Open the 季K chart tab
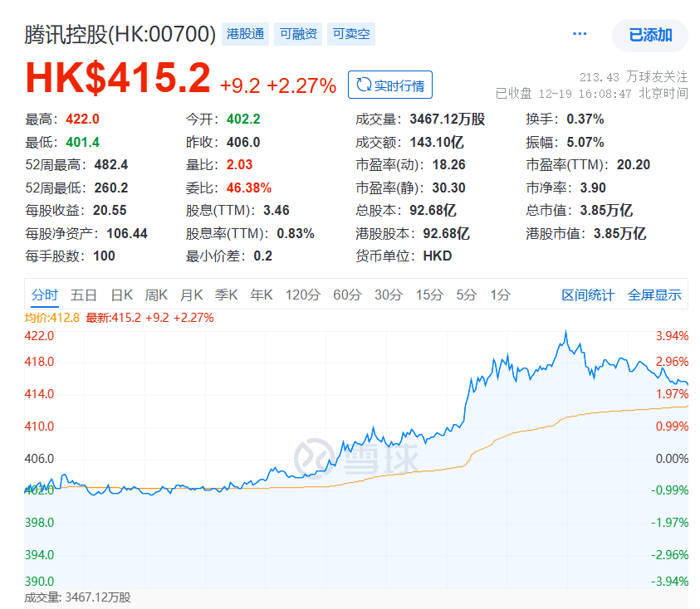This screenshot has height=609, width=700. coord(227,295)
